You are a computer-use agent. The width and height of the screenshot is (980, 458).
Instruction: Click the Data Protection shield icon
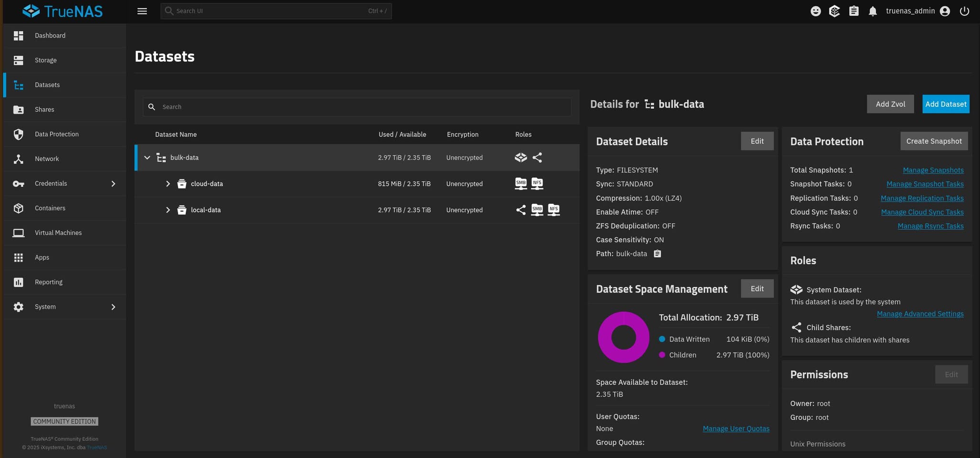tap(19, 135)
